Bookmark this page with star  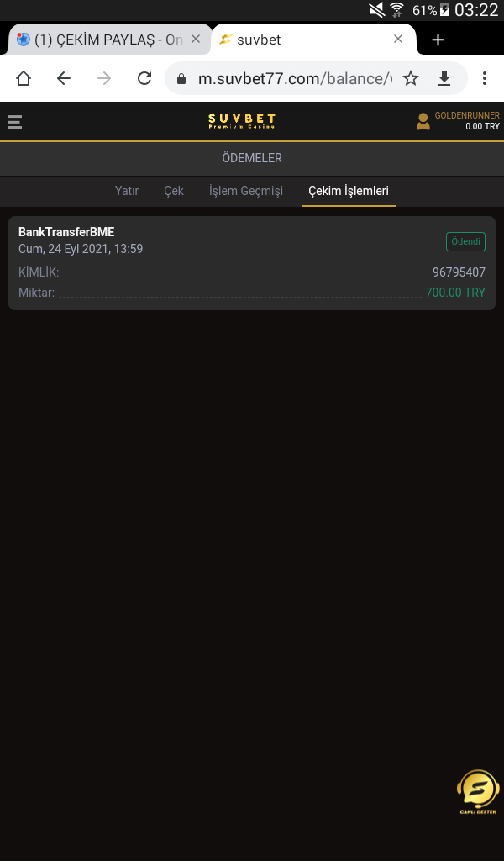pyautogui.click(x=411, y=78)
